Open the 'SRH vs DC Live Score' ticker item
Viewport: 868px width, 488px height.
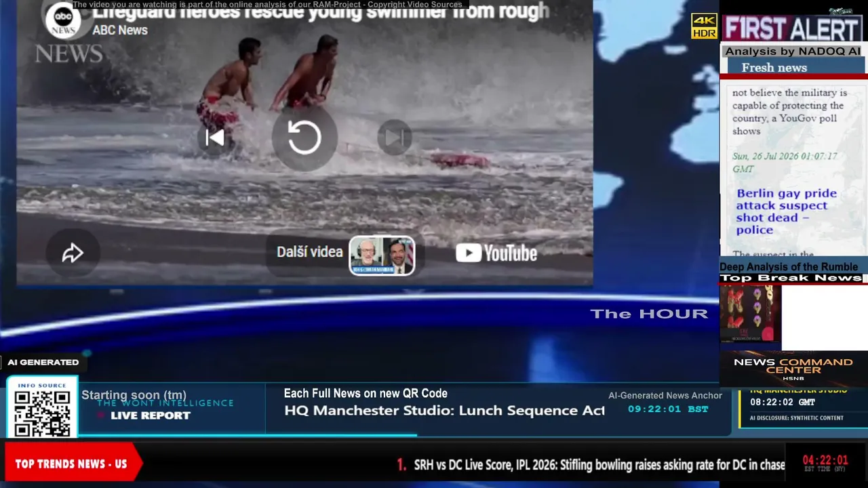tap(599, 465)
